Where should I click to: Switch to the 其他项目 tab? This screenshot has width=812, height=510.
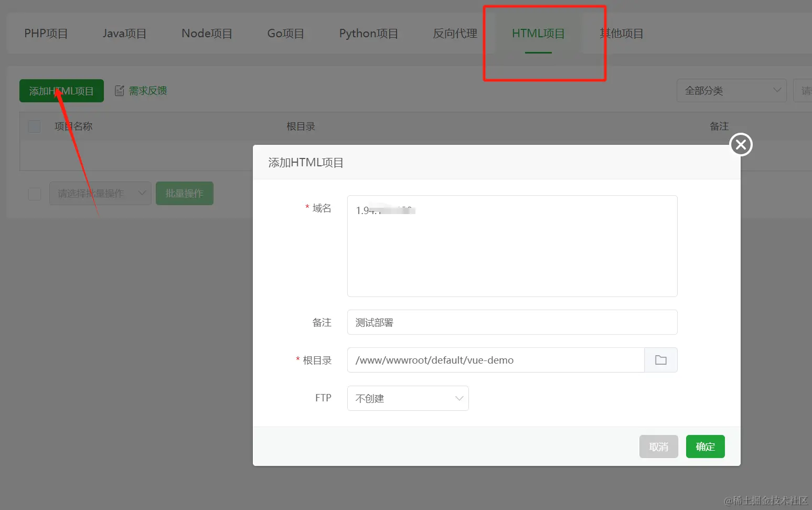[622, 34]
